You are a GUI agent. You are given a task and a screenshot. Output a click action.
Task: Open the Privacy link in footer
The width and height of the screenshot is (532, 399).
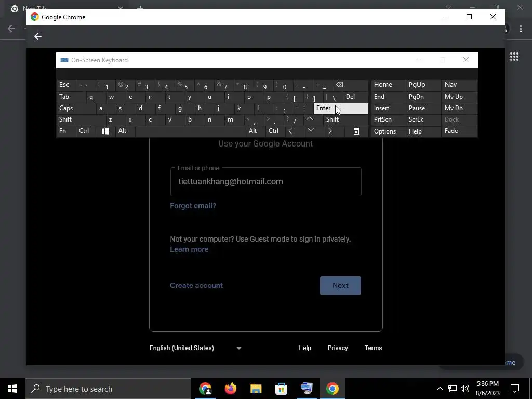pos(338,348)
